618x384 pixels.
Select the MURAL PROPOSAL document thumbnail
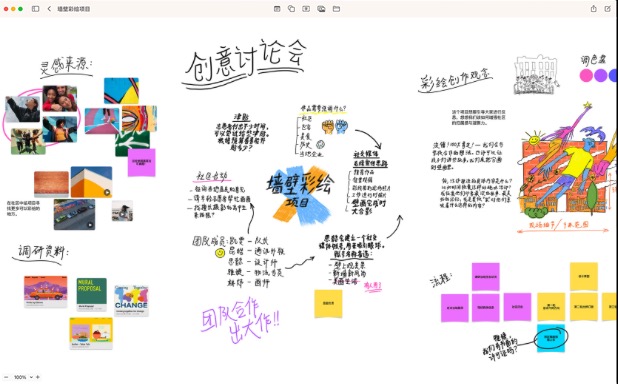[x=91, y=294]
